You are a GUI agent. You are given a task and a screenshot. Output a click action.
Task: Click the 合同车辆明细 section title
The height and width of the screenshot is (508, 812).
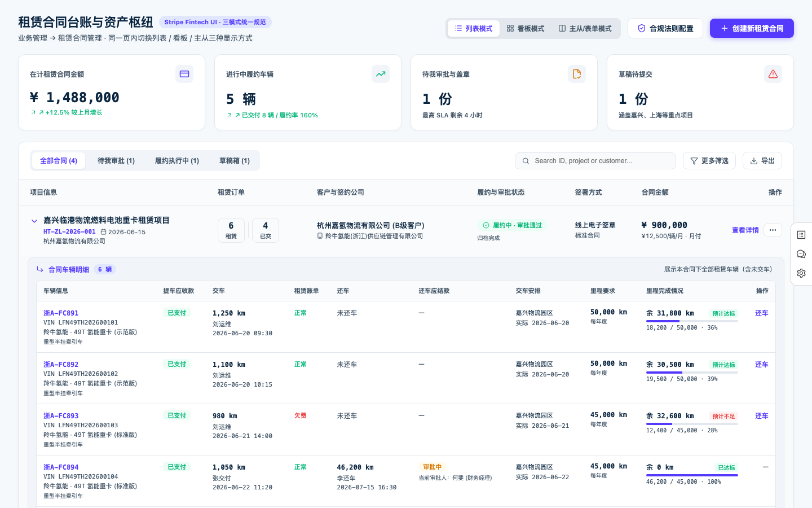click(69, 270)
